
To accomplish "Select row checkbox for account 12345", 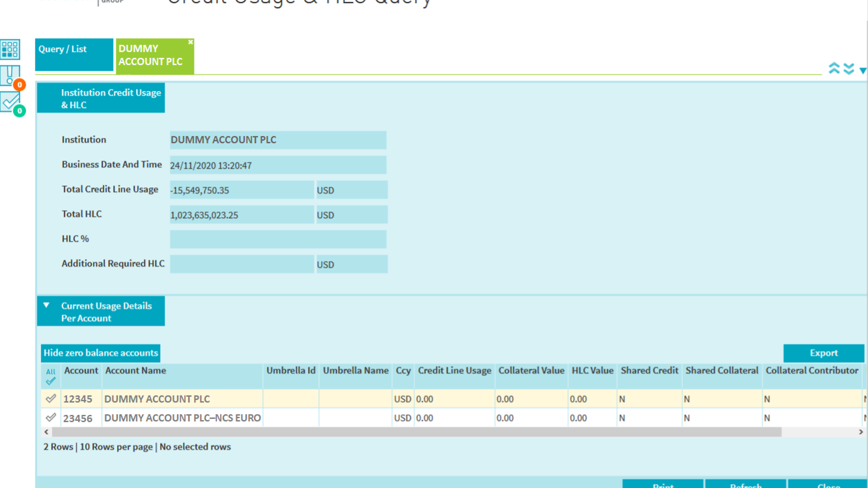I will click(x=51, y=399).
